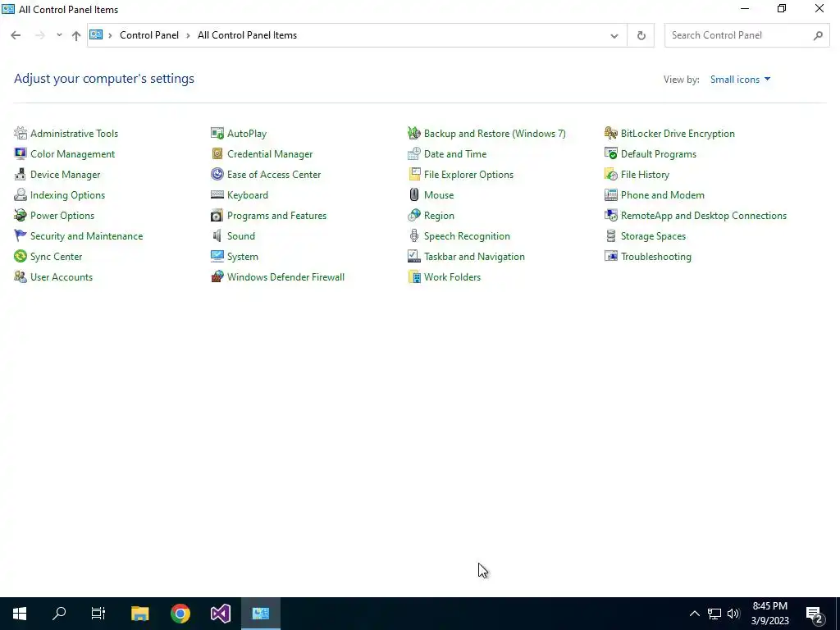Image resolution: width=840 pixels, height=630 pixels.
Task: Click the Credential Manager icon
Action: tap(217, 153)
